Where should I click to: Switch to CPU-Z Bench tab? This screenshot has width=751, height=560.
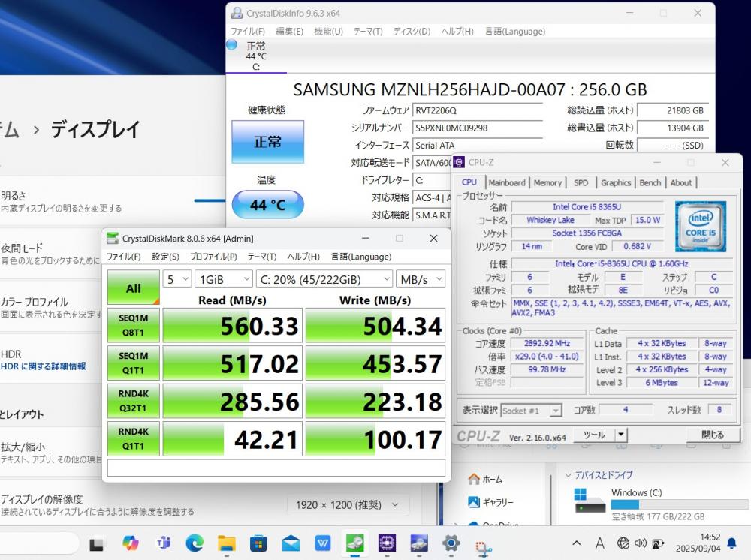650,183
